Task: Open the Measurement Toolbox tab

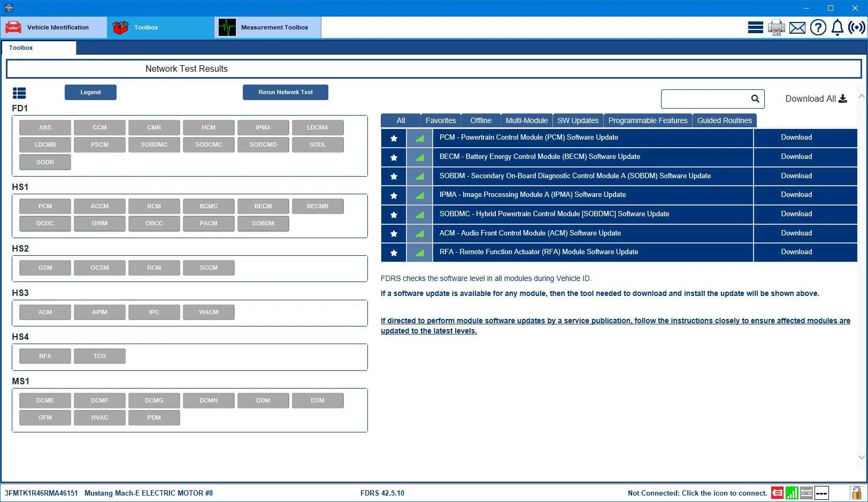Action: point(267,27)
